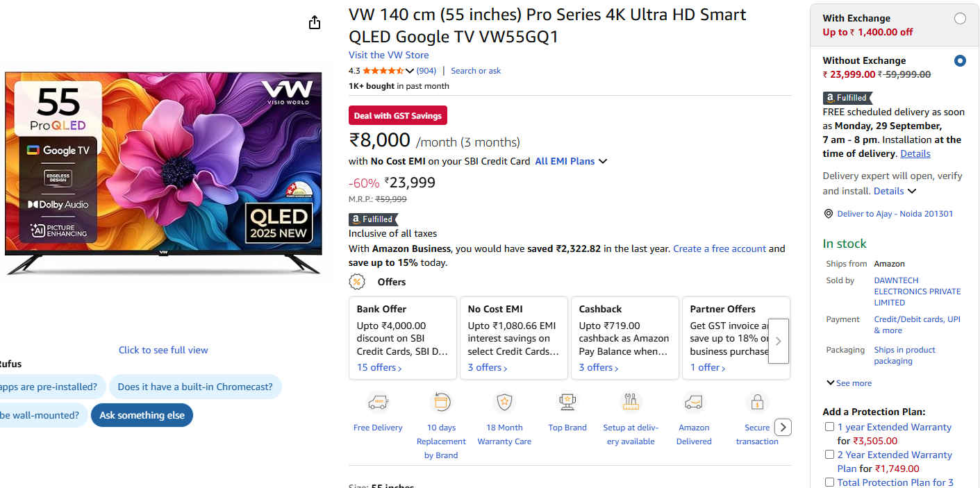Viewport: 980px width, 488px height.
Task: Click the Setup at delivery icon
Action: coord(631,402)
